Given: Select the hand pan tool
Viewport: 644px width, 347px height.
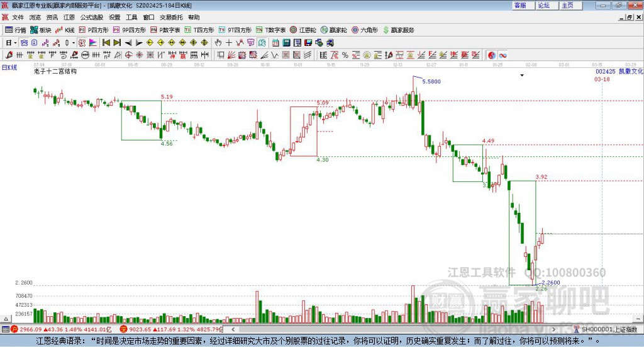Looking at the screenshot, I should pos(218,43).
